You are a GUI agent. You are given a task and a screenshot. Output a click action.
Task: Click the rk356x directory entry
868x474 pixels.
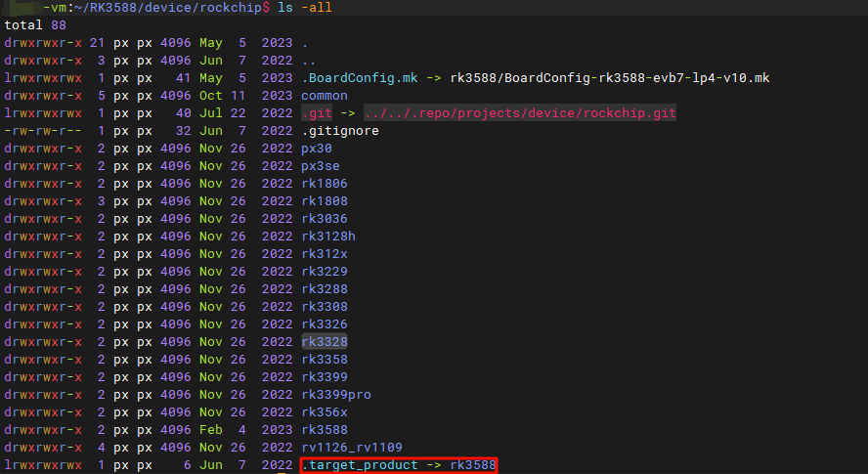click(x=325, y=412)
